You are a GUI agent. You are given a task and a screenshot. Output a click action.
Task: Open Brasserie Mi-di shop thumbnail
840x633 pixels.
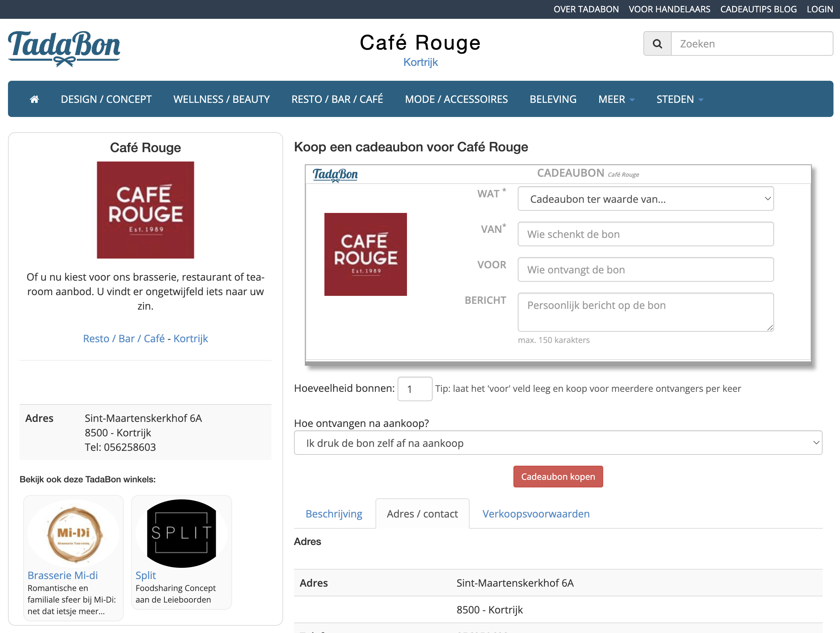point(73,533)
